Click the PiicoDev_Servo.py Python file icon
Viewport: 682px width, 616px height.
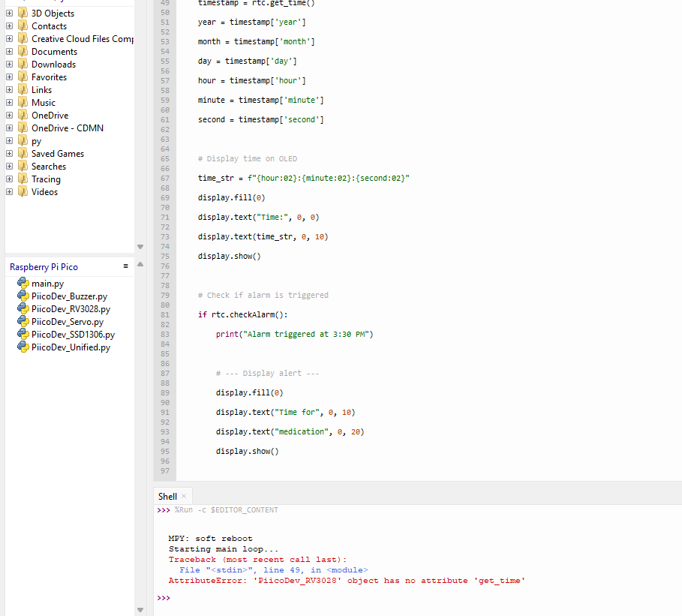click(x=23, y=321)
